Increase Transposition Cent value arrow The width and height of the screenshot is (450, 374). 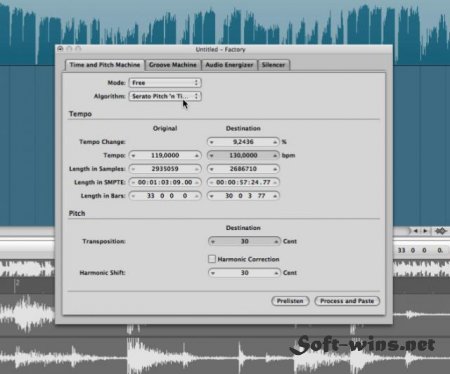[x=276, y=242]
